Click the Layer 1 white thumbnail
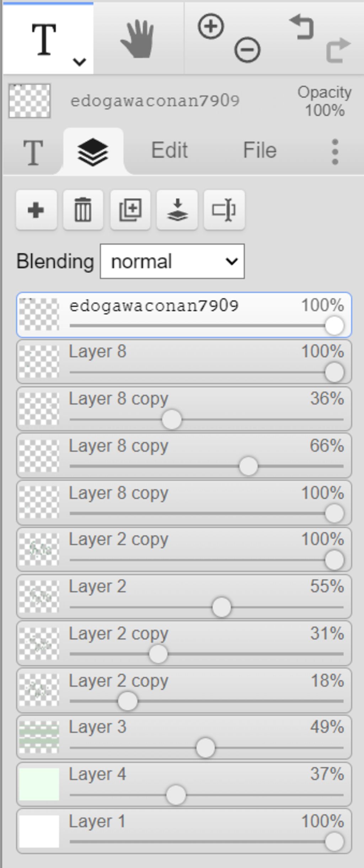The width and height of the screenshot is (364, 868). [39, 831]
